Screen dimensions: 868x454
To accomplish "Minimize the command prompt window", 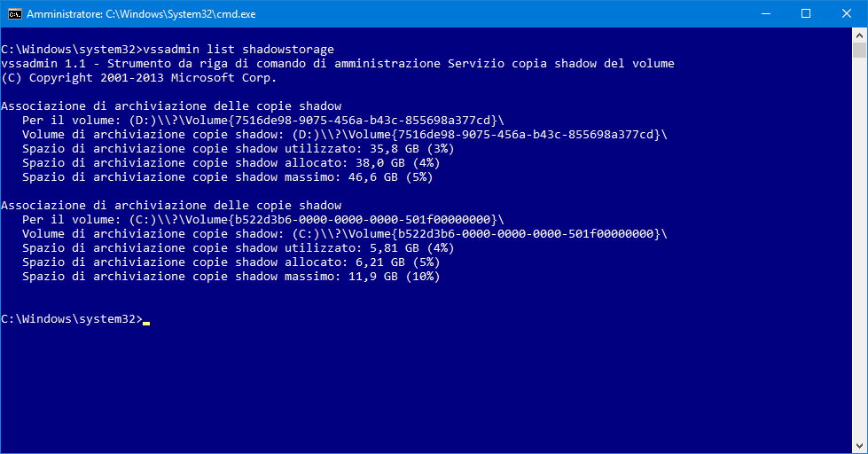I will (764, 14).
